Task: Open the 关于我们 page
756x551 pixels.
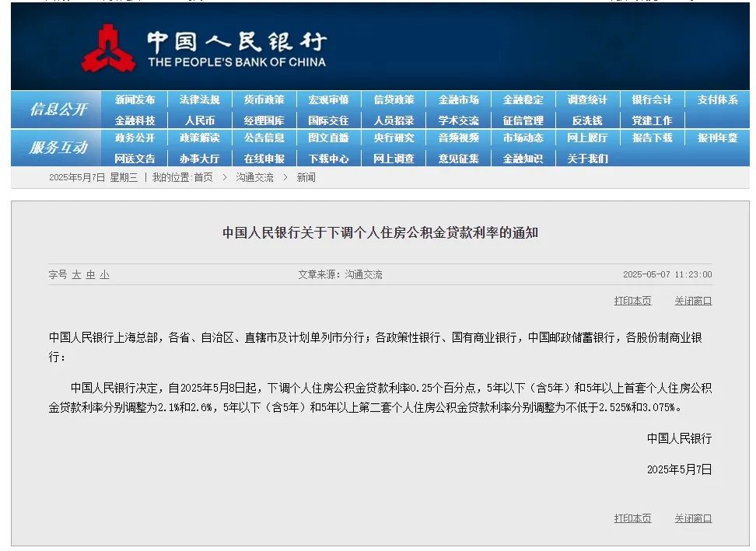Action: pos(587,159)
